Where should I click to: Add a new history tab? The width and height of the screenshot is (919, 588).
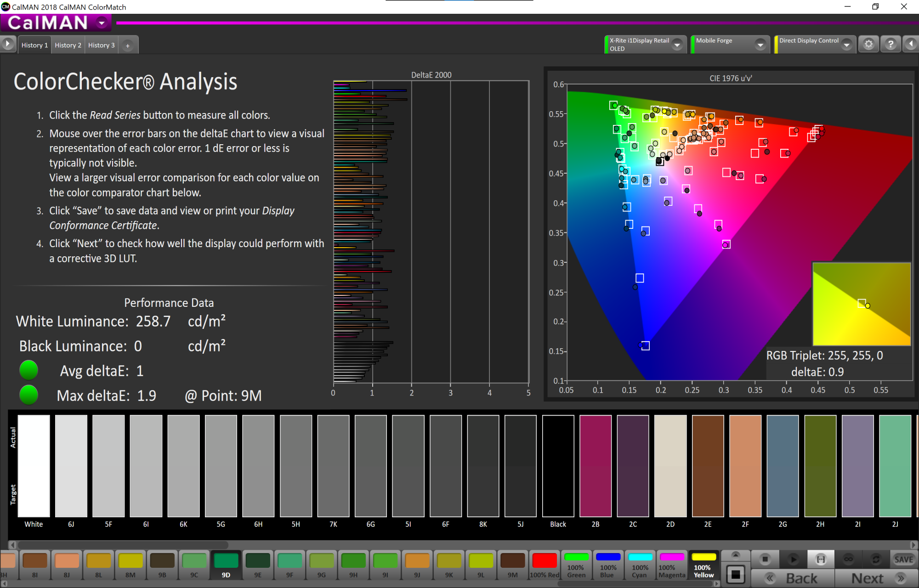click(x=128, y=45)
